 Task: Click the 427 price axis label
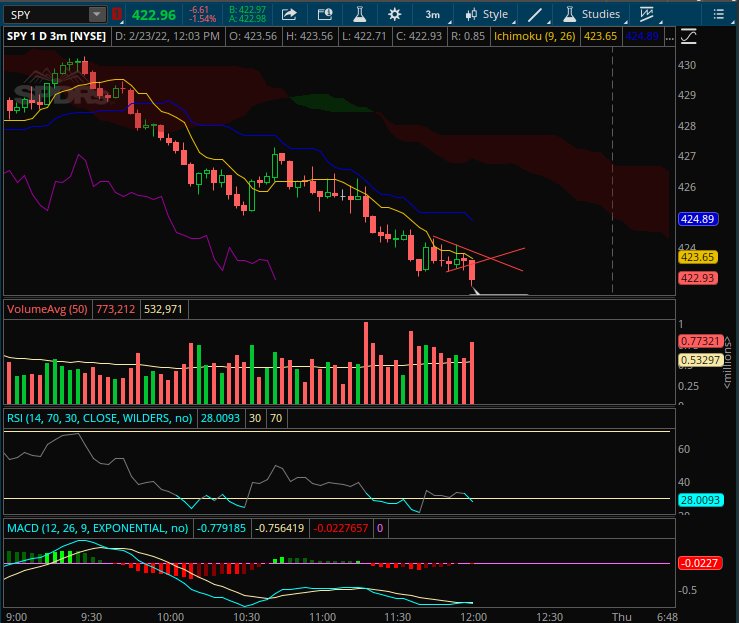tap(686, 156)
